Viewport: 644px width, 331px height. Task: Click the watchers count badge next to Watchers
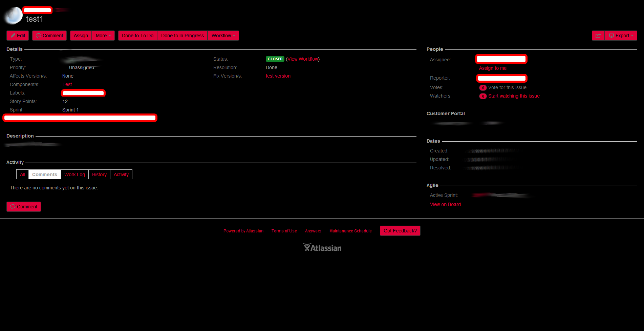(x=483, y=96)
